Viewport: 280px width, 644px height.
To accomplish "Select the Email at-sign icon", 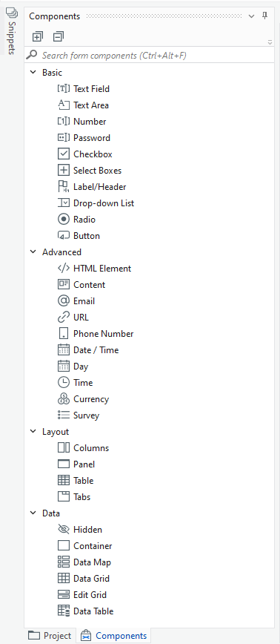I will coord(64,301).
